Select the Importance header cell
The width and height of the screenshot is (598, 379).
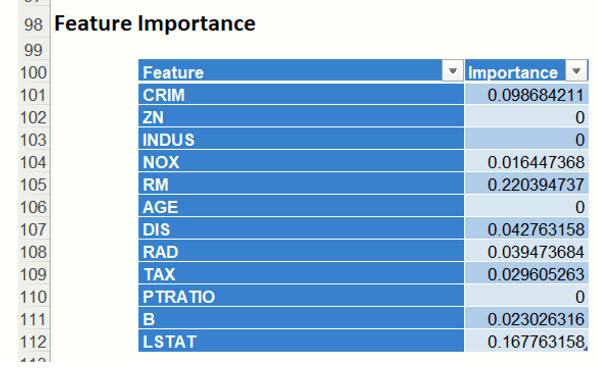[x=526, y=71]
